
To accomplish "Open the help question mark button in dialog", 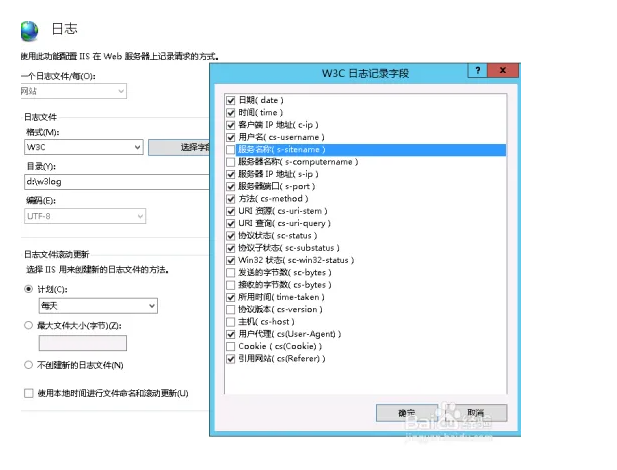I will (x=477, y=70).
